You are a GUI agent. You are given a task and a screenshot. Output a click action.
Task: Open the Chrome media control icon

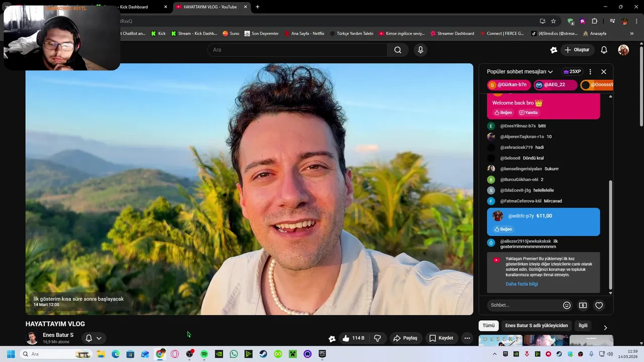612,21
